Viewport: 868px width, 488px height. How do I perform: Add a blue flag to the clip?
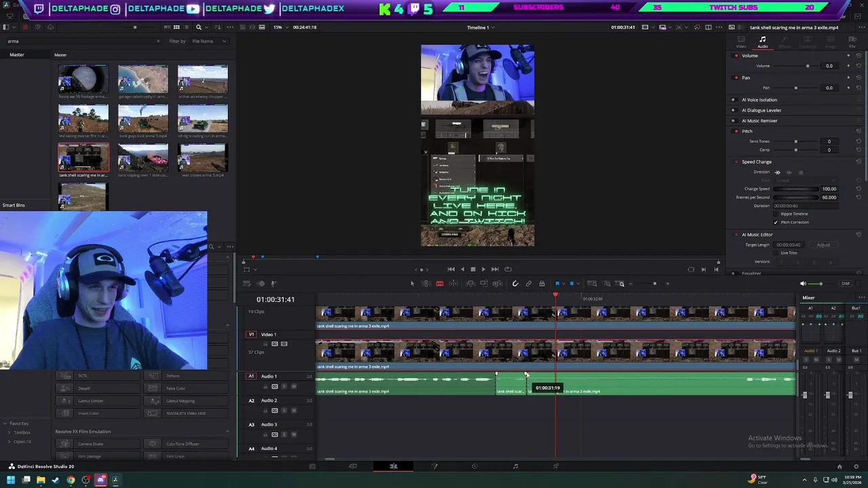[x=557, y=283]
